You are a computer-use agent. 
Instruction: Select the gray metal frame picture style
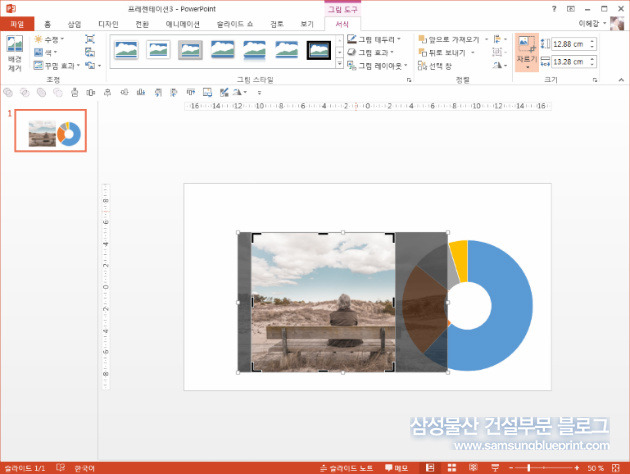tap(190, 50)
